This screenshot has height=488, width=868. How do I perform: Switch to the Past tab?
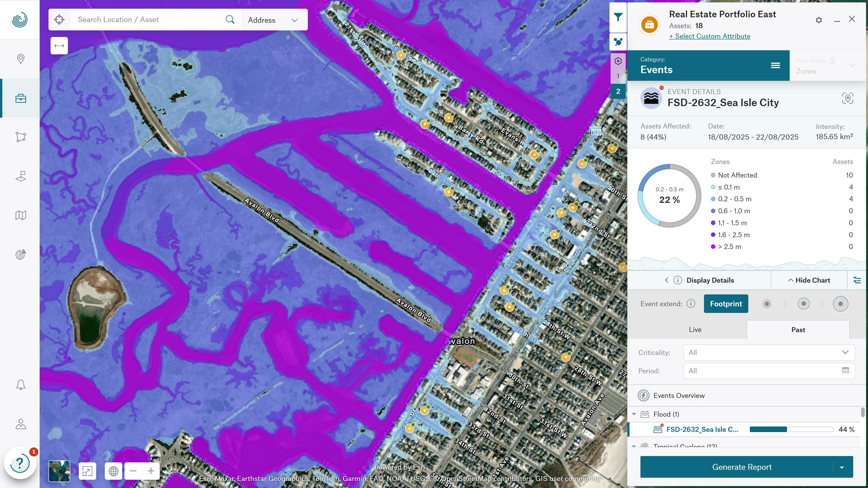pos(798,329)
